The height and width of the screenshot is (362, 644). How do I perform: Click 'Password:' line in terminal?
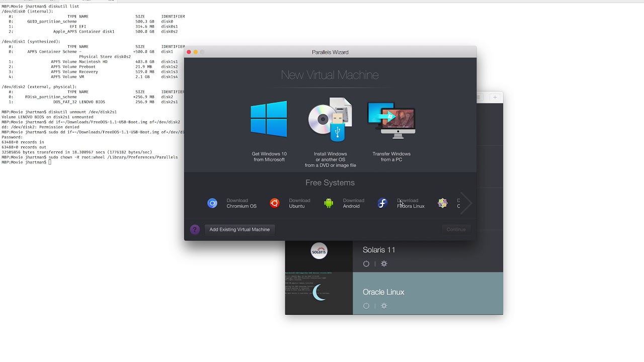click(12, 137)
